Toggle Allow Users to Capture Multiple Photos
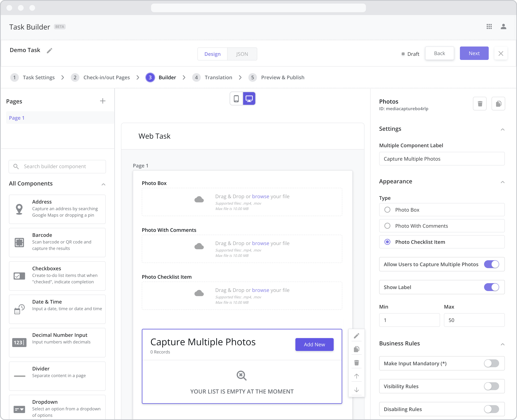The height and width of the screenshot is (420, 517). (x=492, y=264)
